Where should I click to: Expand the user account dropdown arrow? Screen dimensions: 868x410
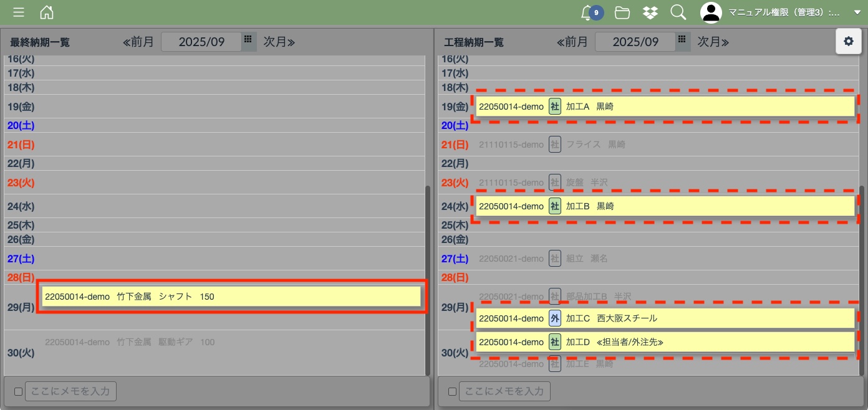(857, 12)
